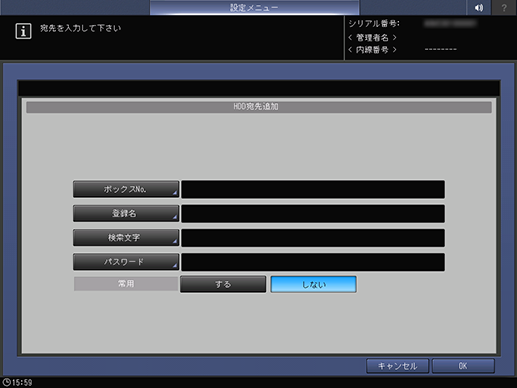This screenshot has width=517, height=388.
Task: Confirm with the OK button
Action: click(x=463, y=366)
